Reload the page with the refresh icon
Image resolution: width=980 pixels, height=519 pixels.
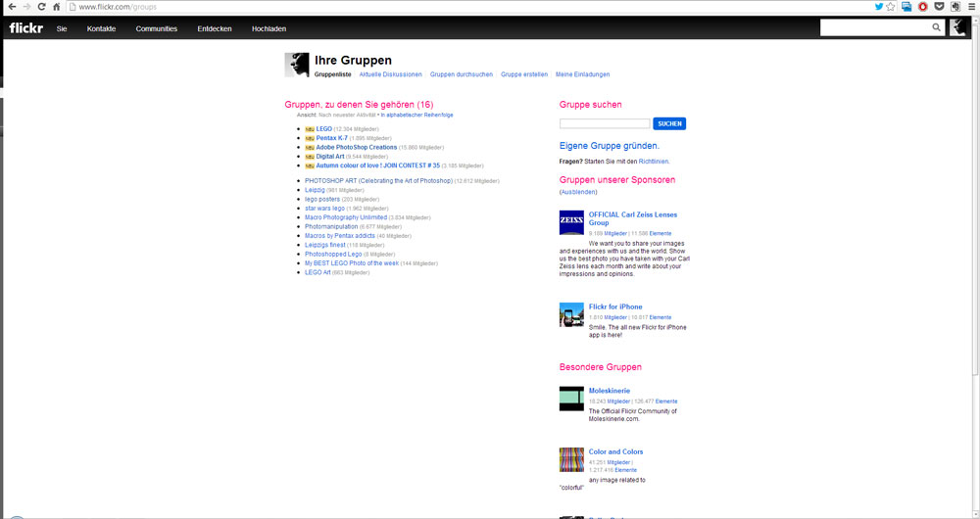pyautogui.click(x=41, y=6)
